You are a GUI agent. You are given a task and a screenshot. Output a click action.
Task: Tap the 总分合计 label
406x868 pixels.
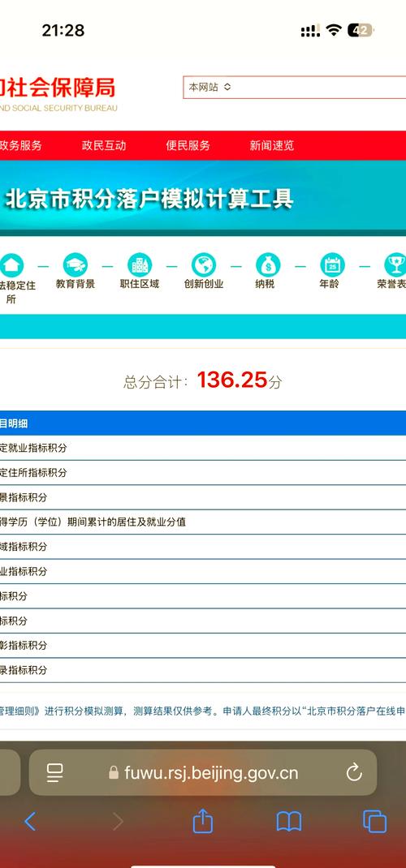tap(155, 382)
